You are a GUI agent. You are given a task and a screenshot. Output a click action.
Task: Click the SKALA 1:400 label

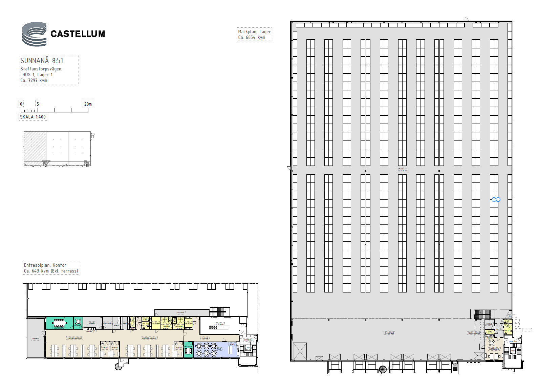point(33,117)
